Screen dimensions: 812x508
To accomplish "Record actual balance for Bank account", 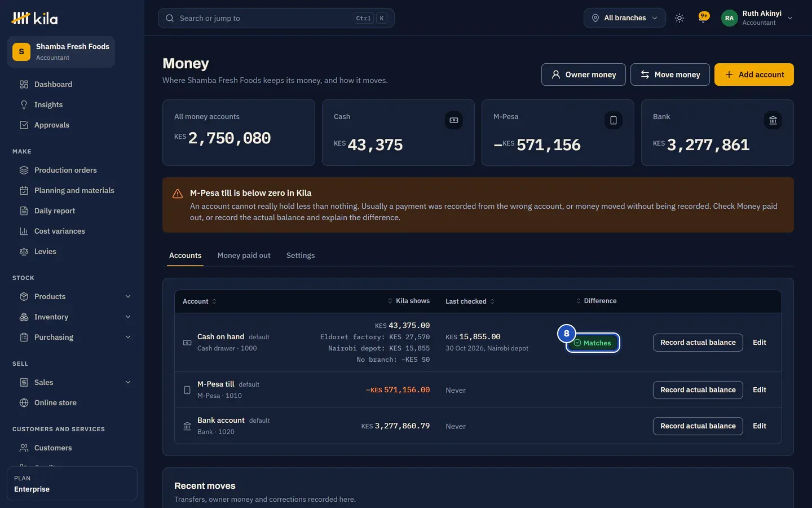I will point(698,426).
